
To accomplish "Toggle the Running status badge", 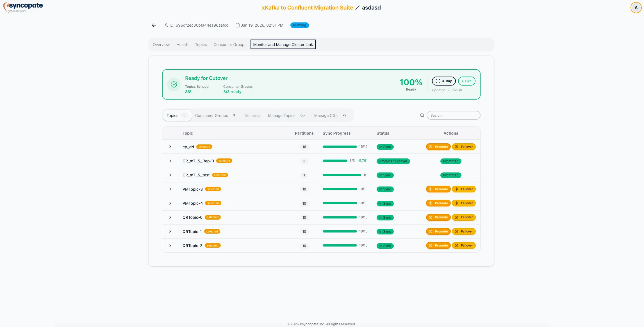I will click(299, 25).
